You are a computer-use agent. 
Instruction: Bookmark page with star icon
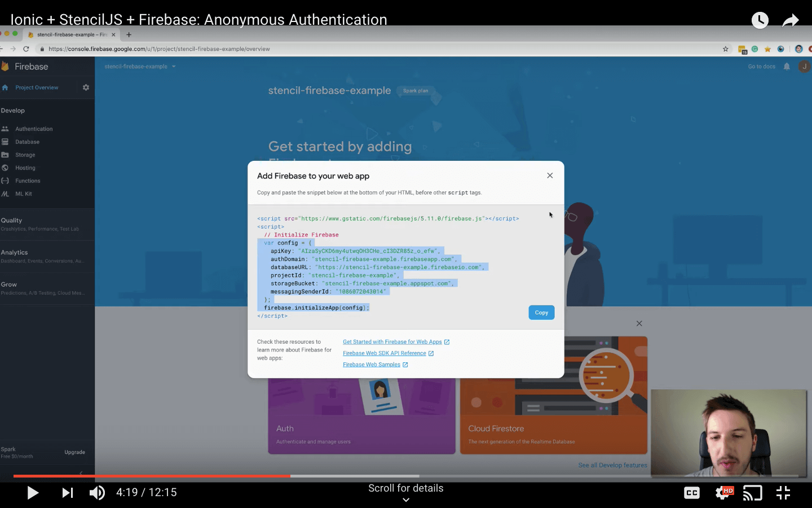[x=726, y=49]
